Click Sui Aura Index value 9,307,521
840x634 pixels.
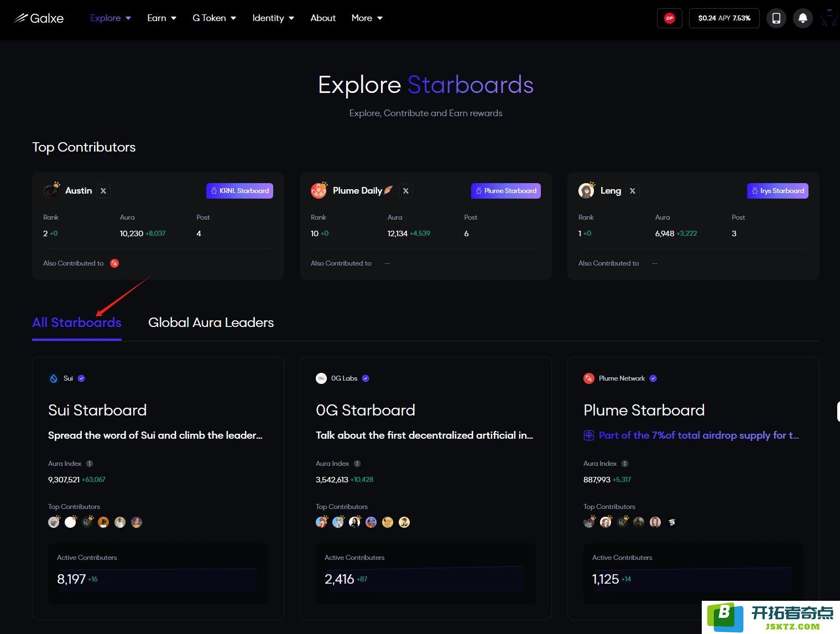[x=64, y=480]
